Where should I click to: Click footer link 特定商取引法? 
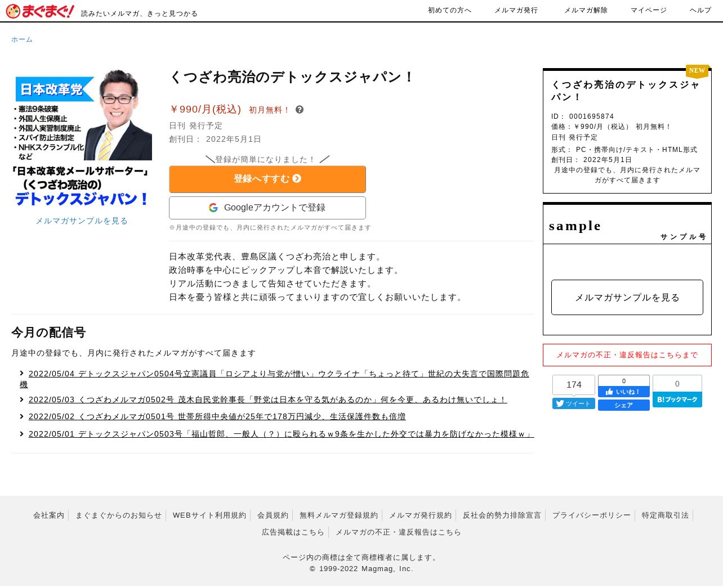click(666, 515)
